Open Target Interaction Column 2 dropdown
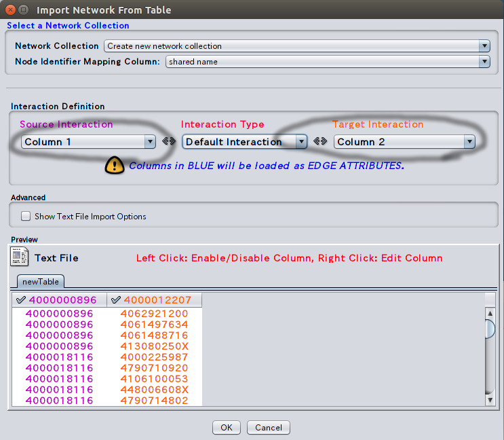Screen dimensions: 504x440 [x=404, y=142]
